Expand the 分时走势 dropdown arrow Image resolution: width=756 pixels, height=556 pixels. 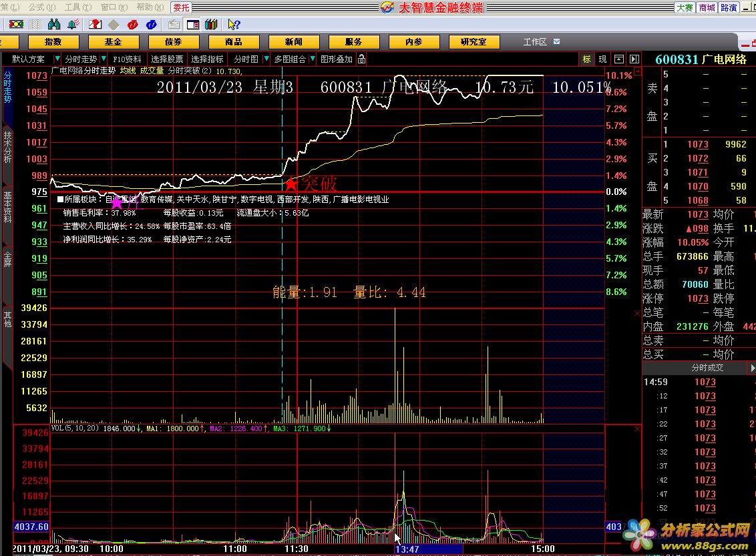pos(103,59)
